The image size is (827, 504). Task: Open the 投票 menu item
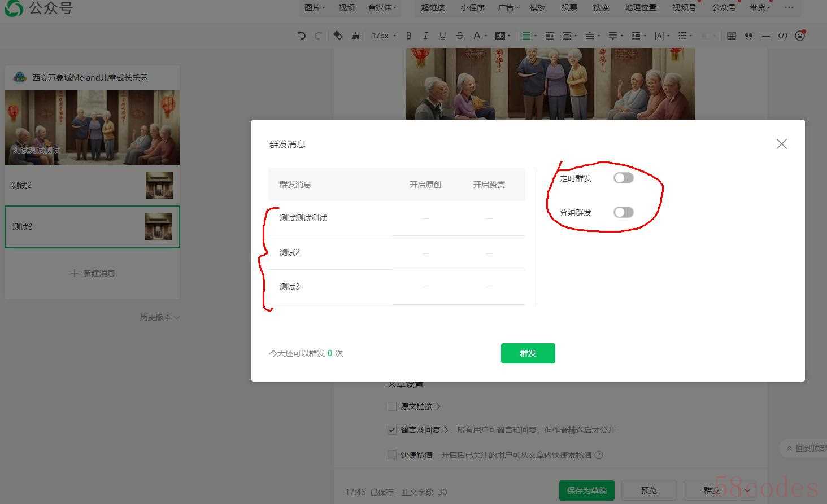click(569, 7)
